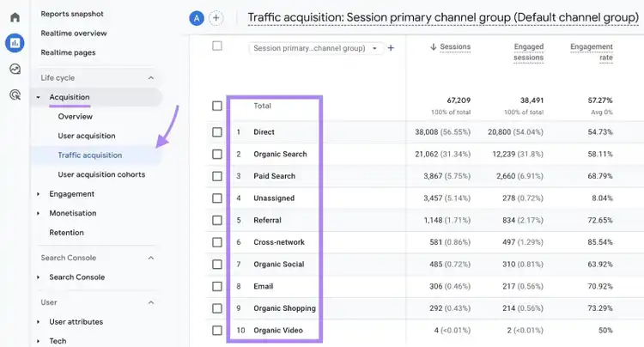Open Session primary channel group dropdown

coord(316,48)
